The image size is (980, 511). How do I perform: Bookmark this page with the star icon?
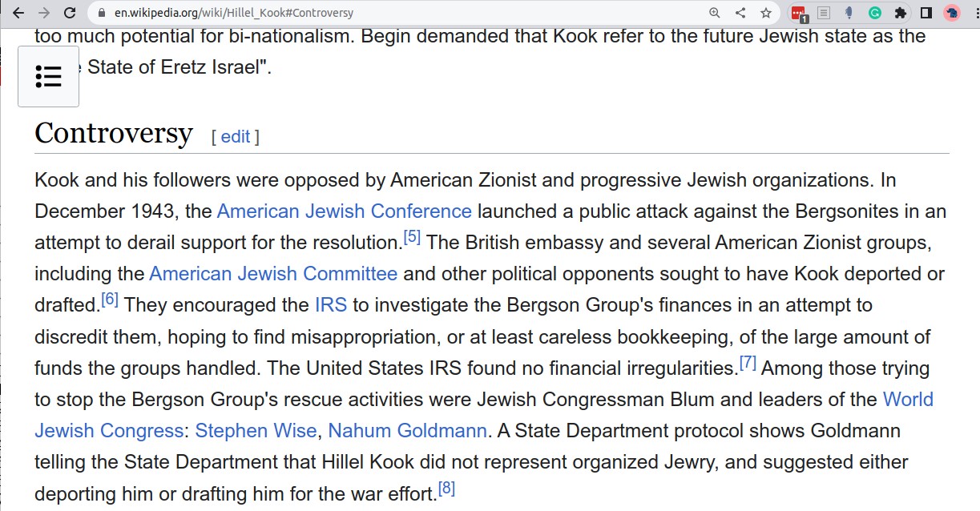766,13
